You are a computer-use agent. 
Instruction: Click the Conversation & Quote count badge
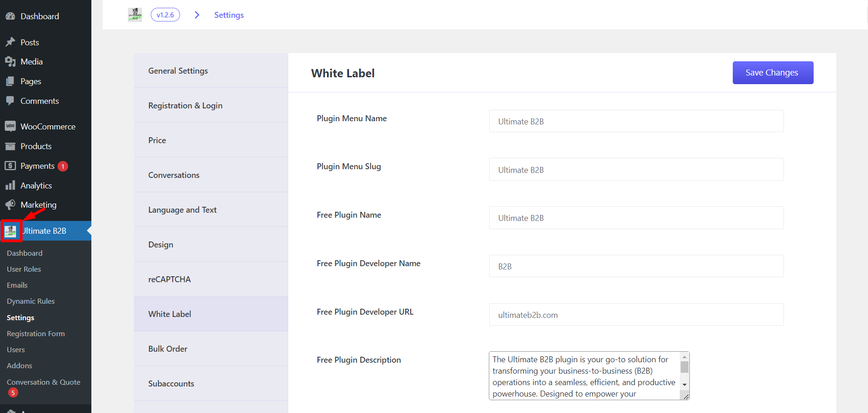click(x=13, y=392)
